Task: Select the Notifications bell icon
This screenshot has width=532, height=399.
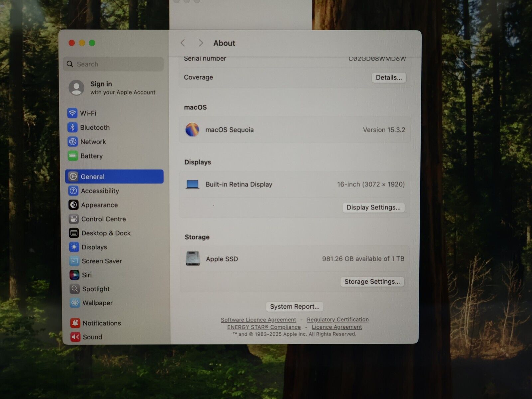Action: click(75, 323)
